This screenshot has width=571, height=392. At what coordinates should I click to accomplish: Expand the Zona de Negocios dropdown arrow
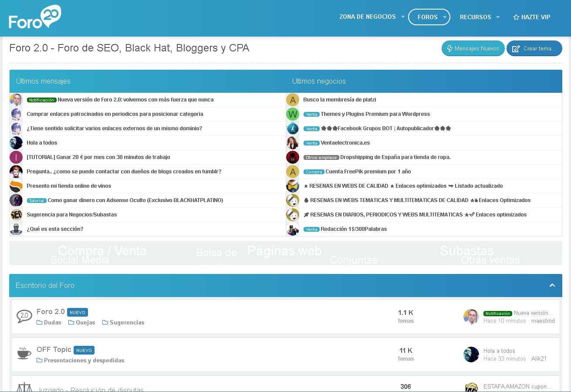coord(402,17)
